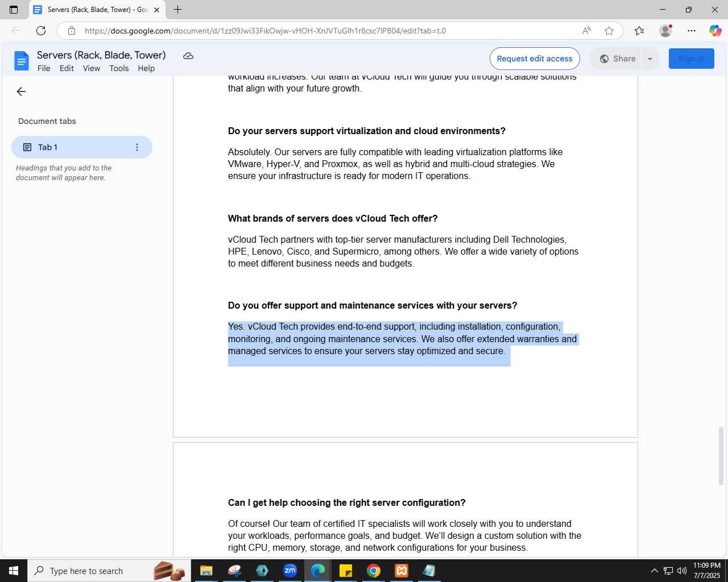The width and height of the screenshot is (728, 582).
Task: Click the browser back arrow
Action: tap(16, 31)
